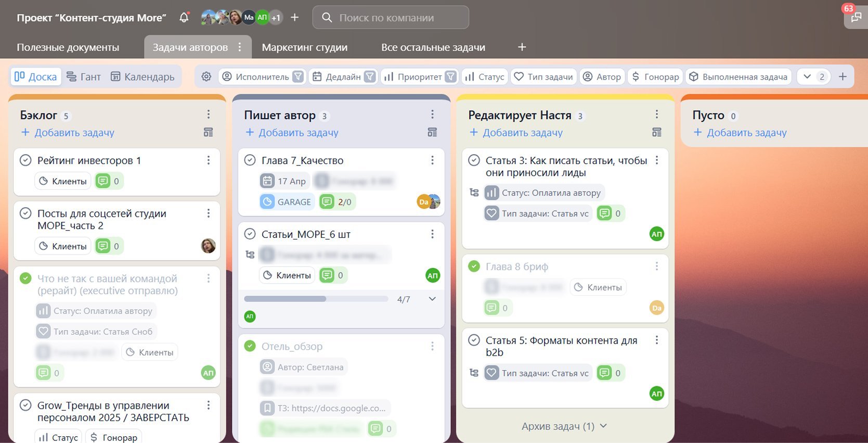The width and height of the screenshot is (868, 443).
Task: Add a project member with plus icon
Action: point(294,18)
